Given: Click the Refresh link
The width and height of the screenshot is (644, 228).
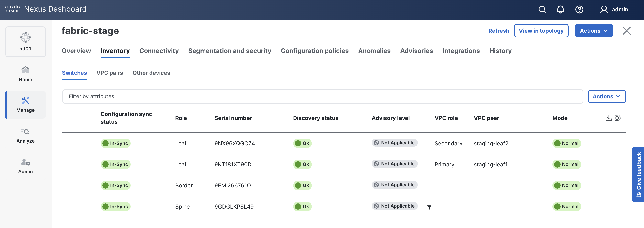Looking at the screenshot, I should tap(498, 31).
